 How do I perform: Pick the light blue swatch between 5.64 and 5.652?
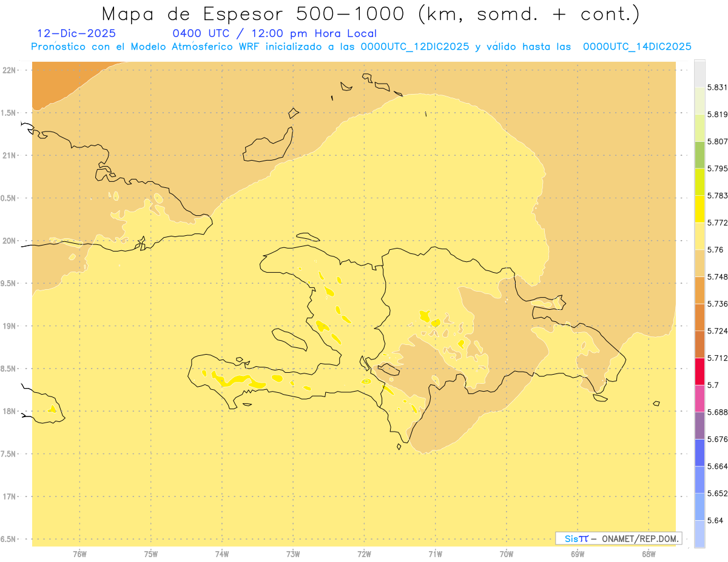pos(699,507)
